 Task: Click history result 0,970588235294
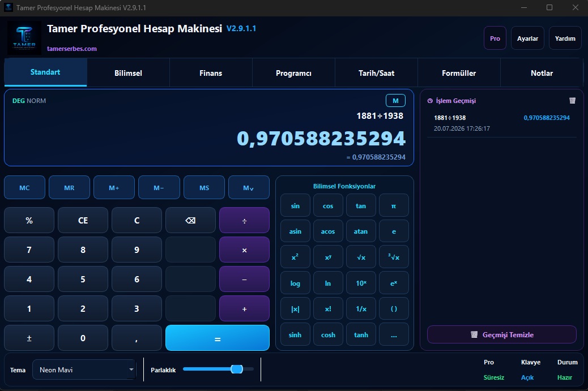tap(547, 118)
